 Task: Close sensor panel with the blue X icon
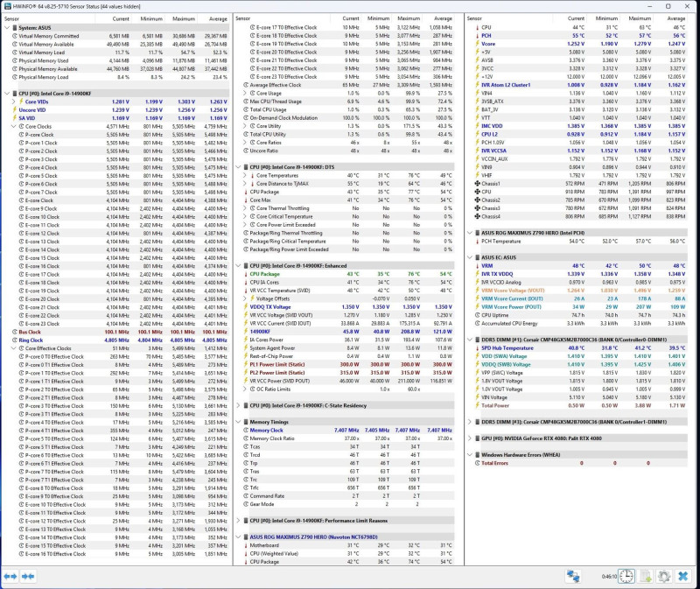(682, 577)
